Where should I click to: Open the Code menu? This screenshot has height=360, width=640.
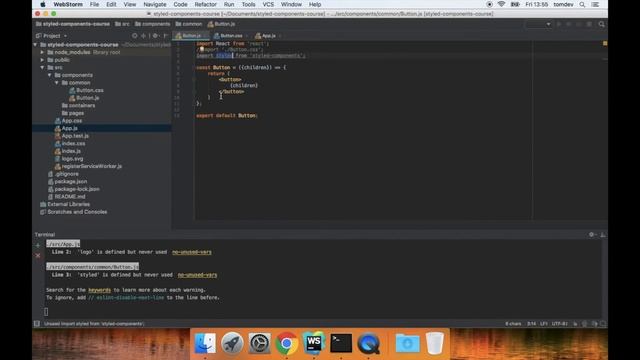pyautogui.click(x=180, y=4)
